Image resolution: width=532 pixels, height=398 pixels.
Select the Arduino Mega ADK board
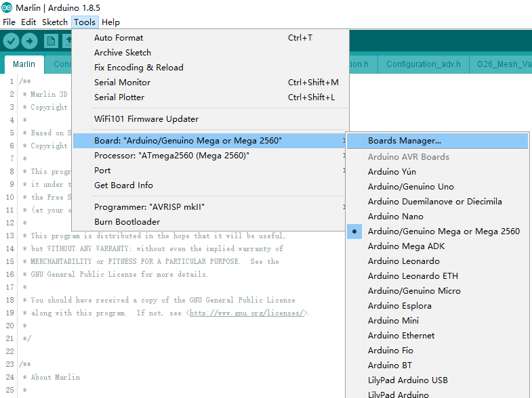pos(437,246)
